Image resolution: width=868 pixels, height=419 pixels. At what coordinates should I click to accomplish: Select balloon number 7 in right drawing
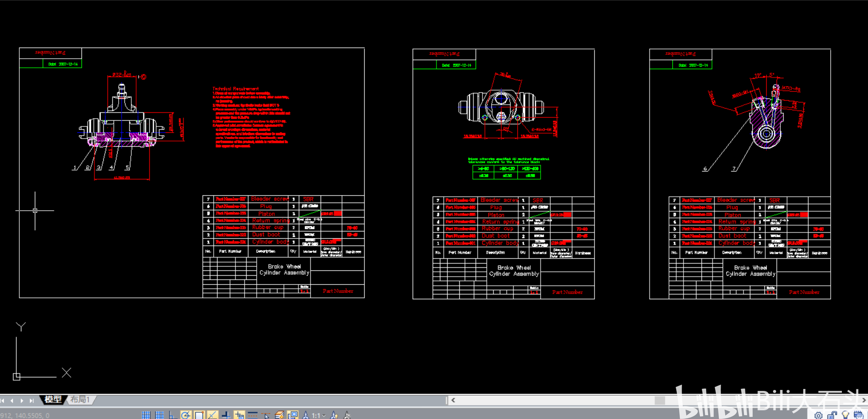coord(734,169)
